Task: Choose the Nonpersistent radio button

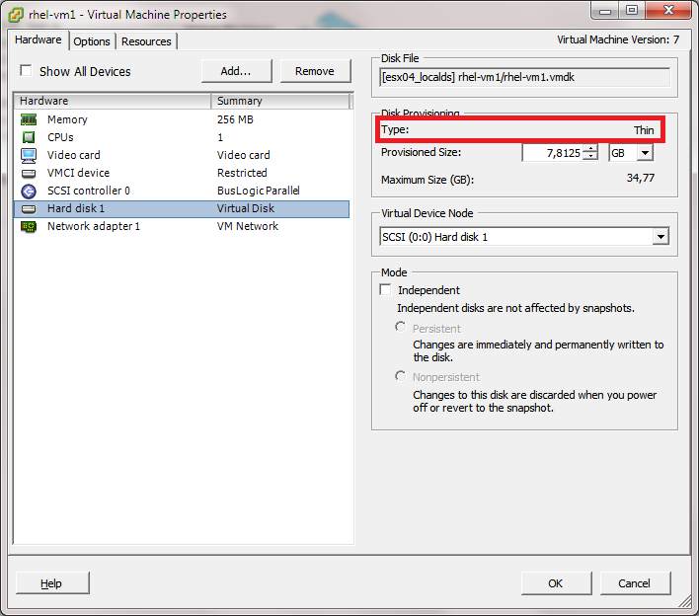Action: pos(401,376)
